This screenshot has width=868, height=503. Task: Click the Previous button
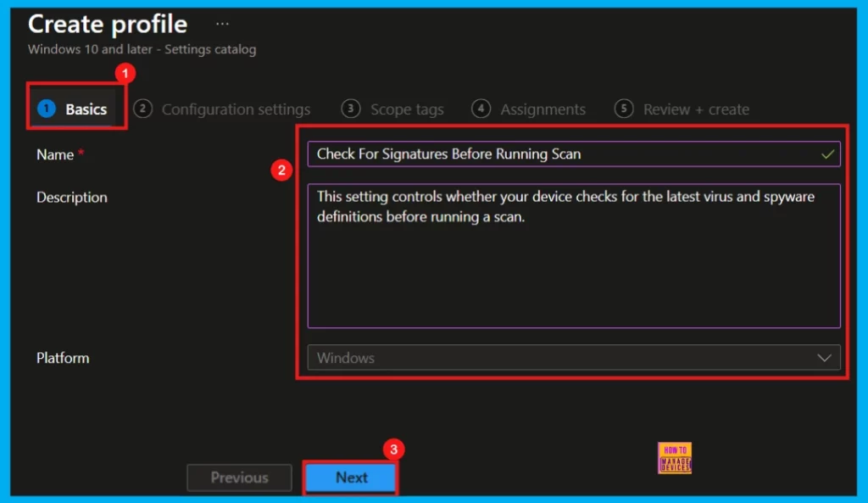click(239, 478)
